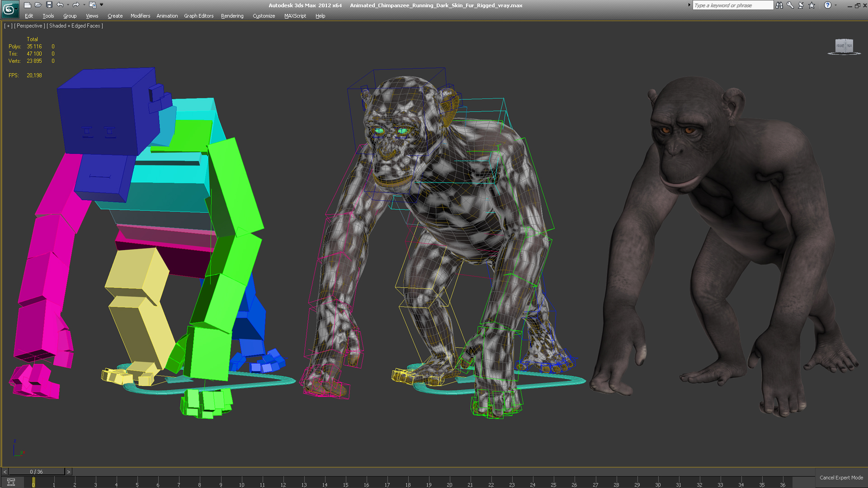Open the Animation menu
This screenshot has height=488, width=868.
point(167,16)
